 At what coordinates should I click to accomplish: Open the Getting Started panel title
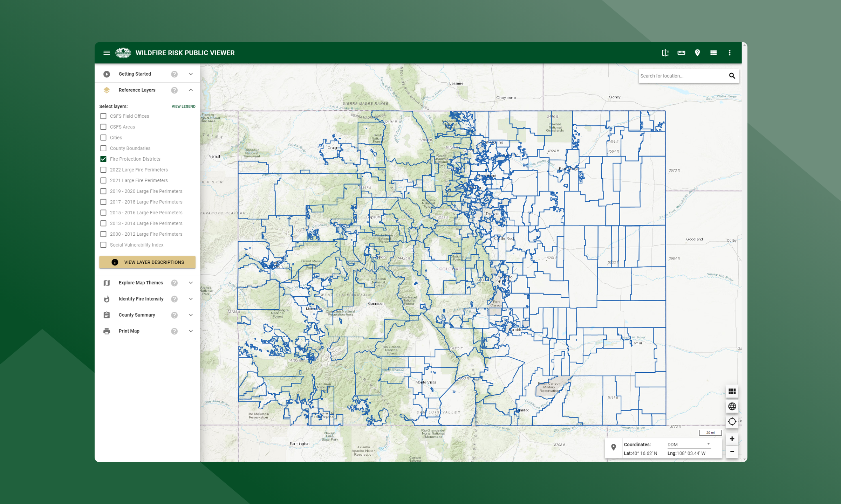[135, 74]
